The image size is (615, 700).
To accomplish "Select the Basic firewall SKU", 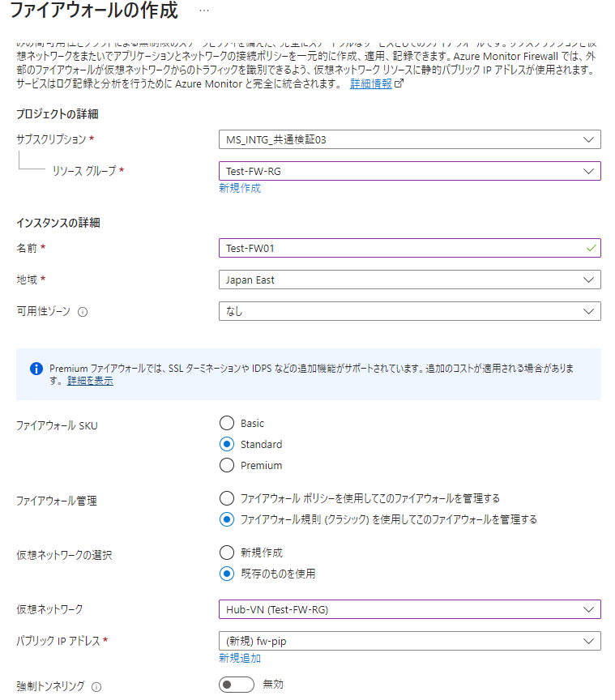I will click(x=227, y=423).
